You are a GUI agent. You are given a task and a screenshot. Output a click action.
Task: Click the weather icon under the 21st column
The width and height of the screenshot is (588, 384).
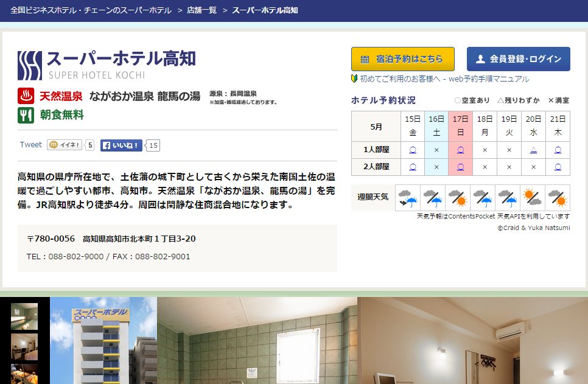pos(558,198)
